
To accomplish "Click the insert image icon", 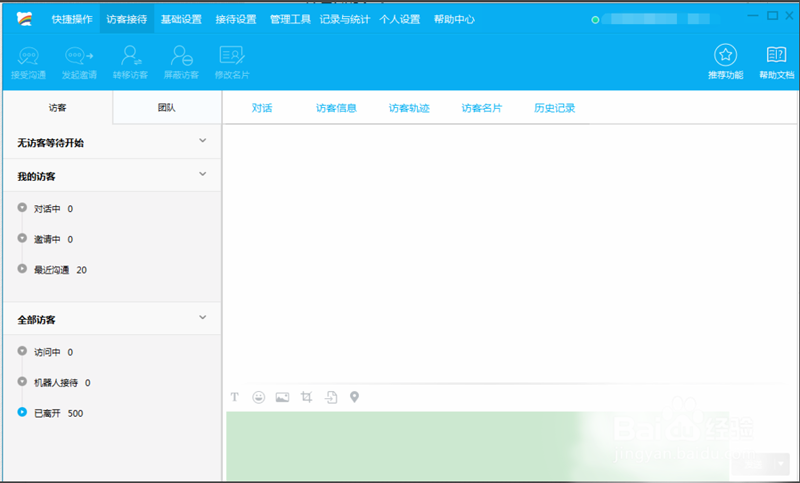I will click(x=282, y=397).
